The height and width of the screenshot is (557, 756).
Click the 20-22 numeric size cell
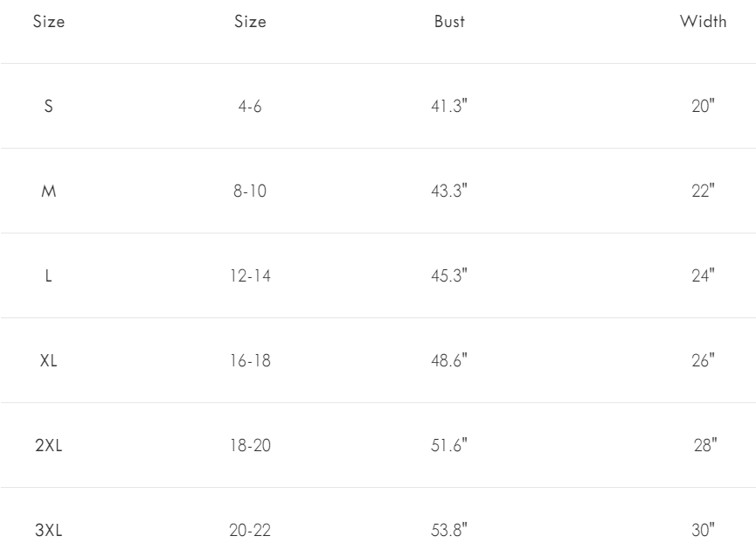pos(250,530)
